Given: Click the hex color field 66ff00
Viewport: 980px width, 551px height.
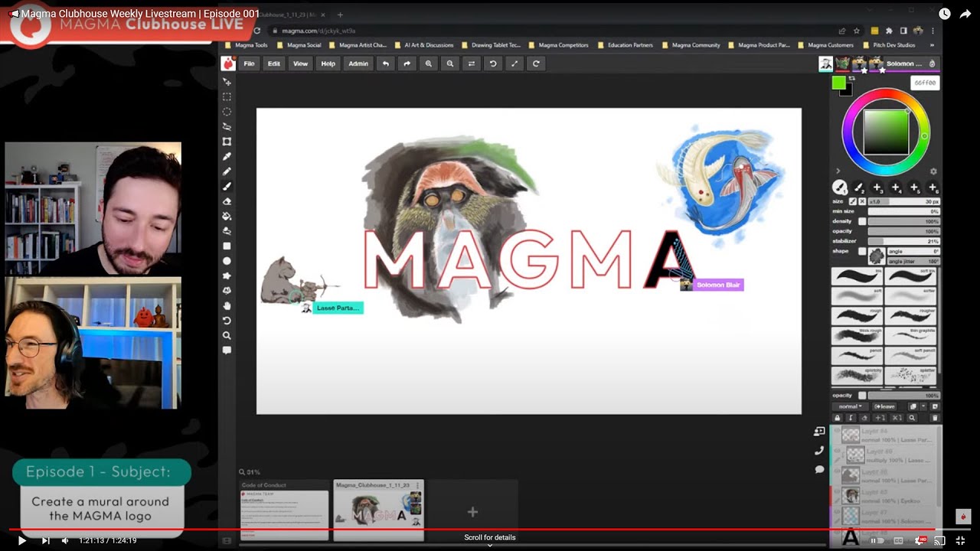Looking at the screenshot, I should coord(925,83).
